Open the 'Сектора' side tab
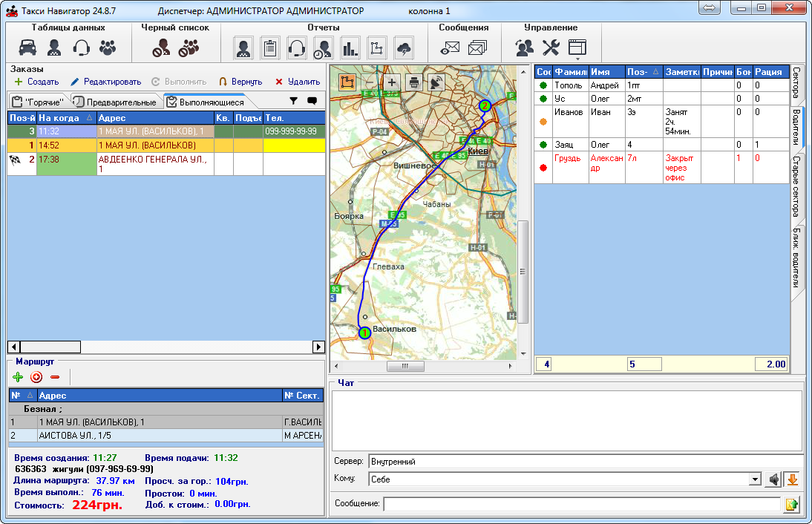 [796, 84]
